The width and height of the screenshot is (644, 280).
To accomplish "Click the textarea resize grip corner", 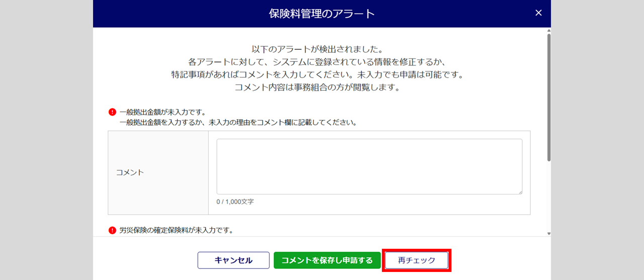I will tap(520, 192).
